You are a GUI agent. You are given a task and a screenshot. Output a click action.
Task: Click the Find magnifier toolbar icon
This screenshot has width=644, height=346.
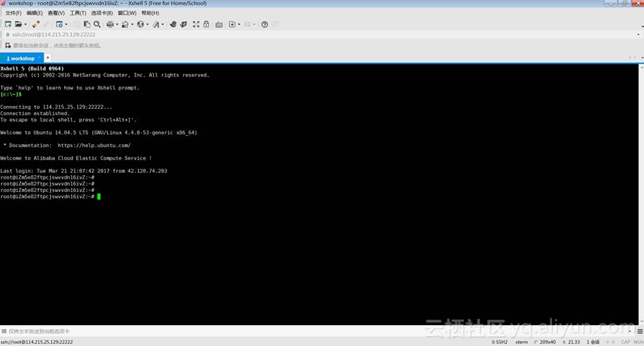[x=97, y=24]
